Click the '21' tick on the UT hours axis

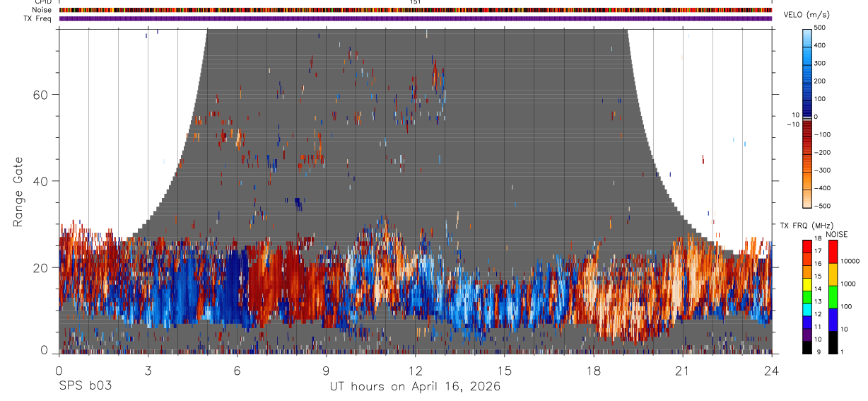pos(683,370)
